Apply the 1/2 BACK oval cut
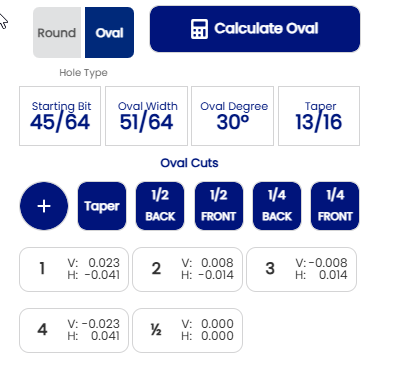403x386 pixels. [x=160, y=206]
